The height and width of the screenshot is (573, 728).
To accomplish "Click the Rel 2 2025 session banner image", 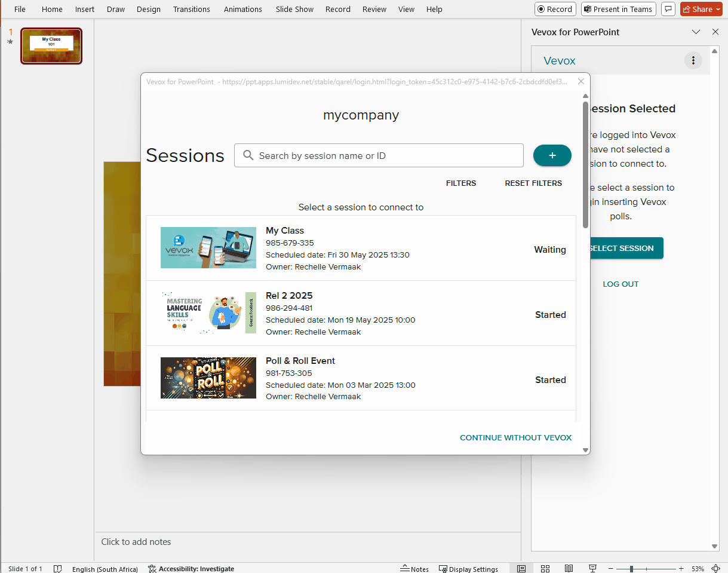I will [208, 312].
